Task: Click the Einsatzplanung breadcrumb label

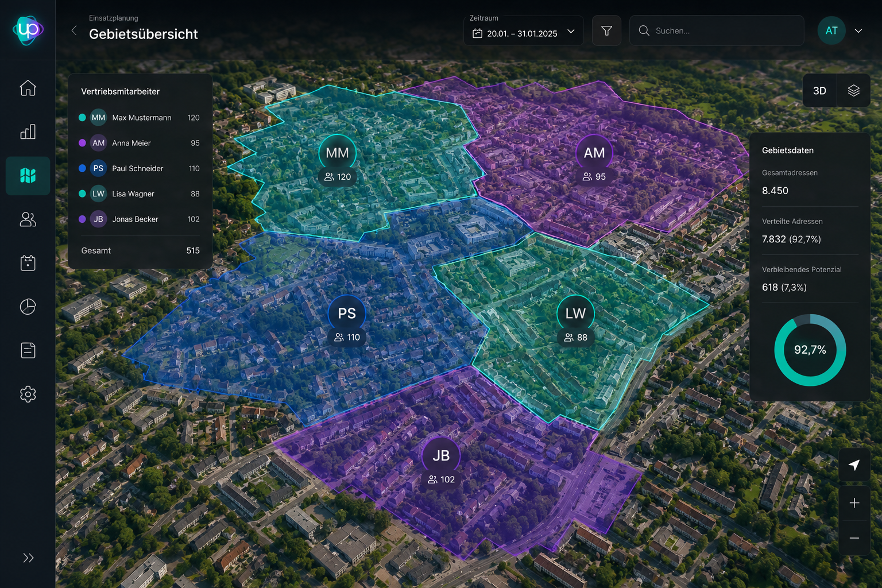Action: pyautogui.click(x=114, y=18)
